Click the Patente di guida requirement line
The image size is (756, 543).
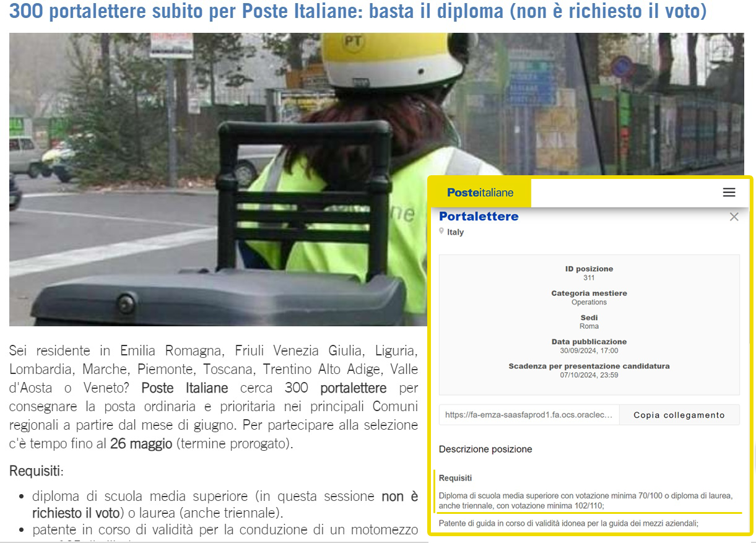pos(568,523)
